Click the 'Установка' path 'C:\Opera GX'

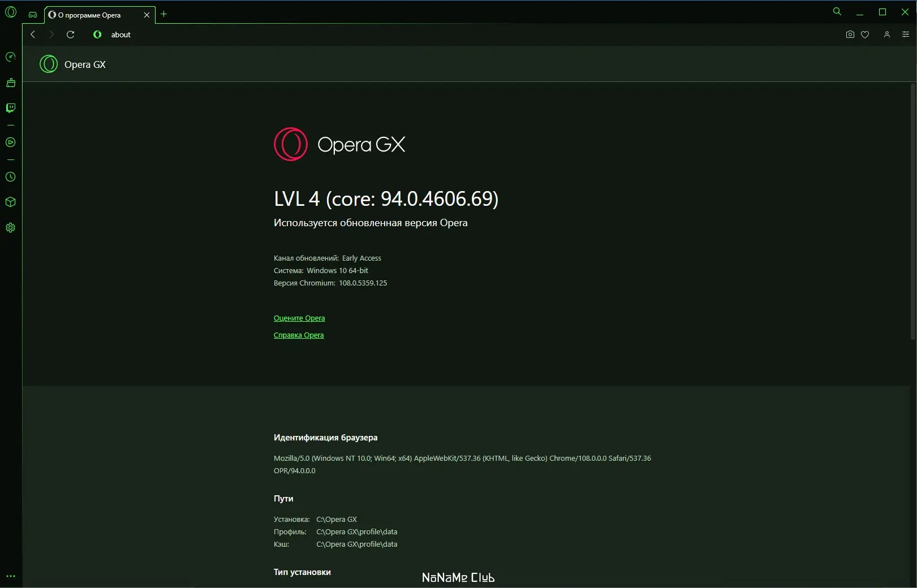pos(337,520)
